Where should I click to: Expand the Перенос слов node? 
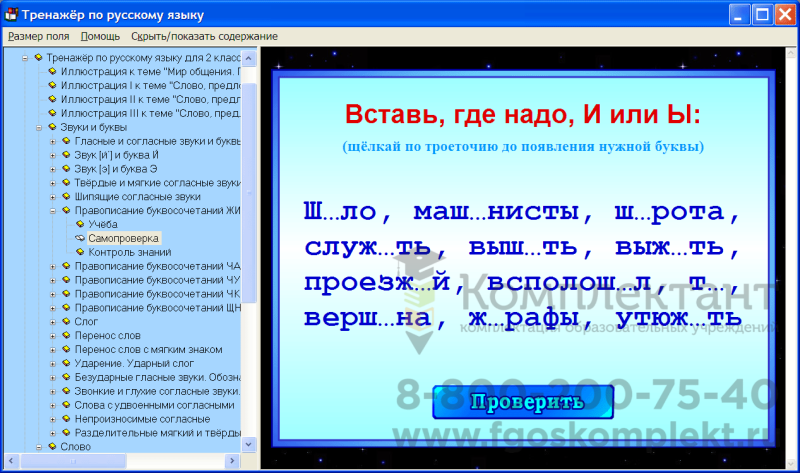pyautogui.click(x=53, y=336)
